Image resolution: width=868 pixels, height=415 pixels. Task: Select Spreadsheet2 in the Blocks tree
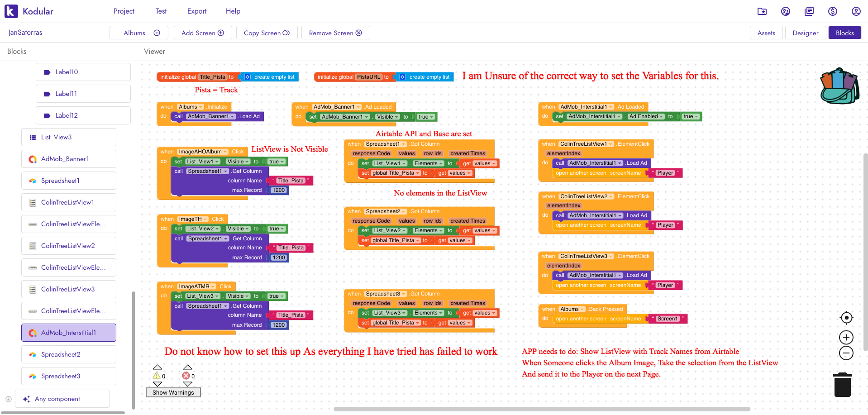coord(61,354)
